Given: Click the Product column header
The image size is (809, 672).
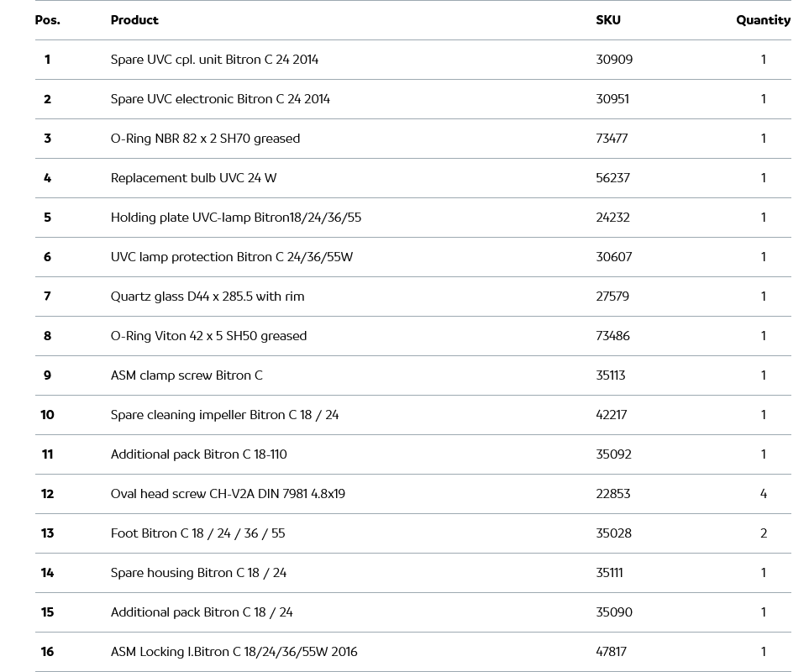Looking at the screenshot, I should click(134, 20).
